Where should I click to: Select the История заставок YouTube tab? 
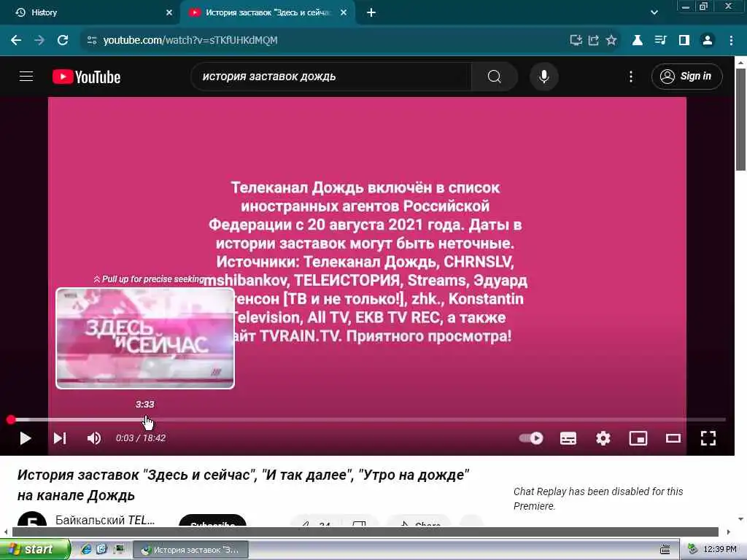tap(267, 12)
